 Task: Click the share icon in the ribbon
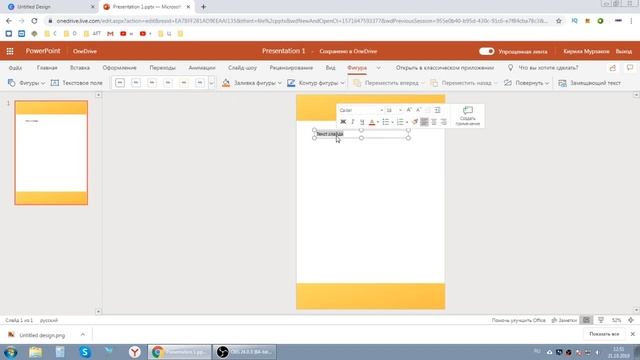coord(613,68)
